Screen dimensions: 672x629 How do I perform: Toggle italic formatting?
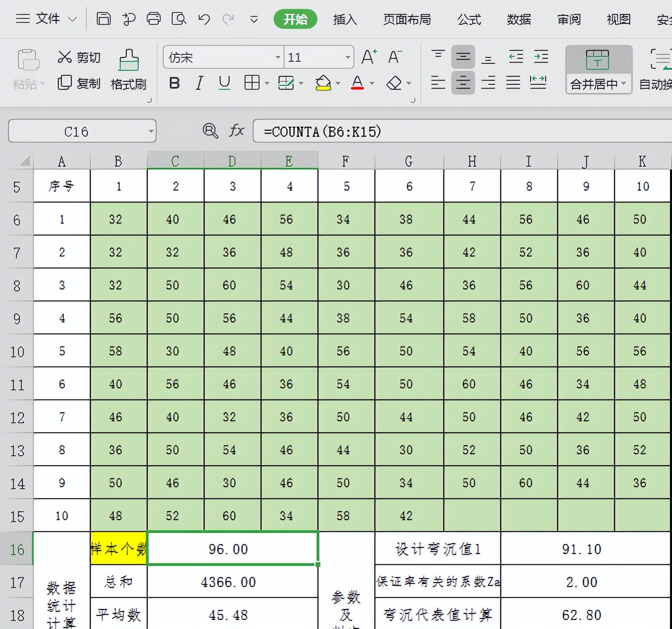[x=199, y=83]
